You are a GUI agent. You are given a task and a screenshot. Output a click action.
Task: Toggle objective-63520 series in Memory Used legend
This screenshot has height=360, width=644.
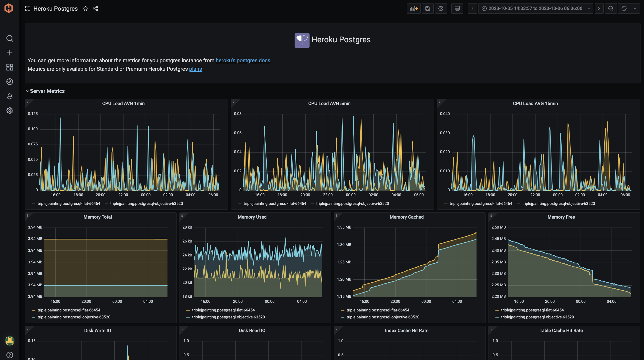[x=228, y=317]
